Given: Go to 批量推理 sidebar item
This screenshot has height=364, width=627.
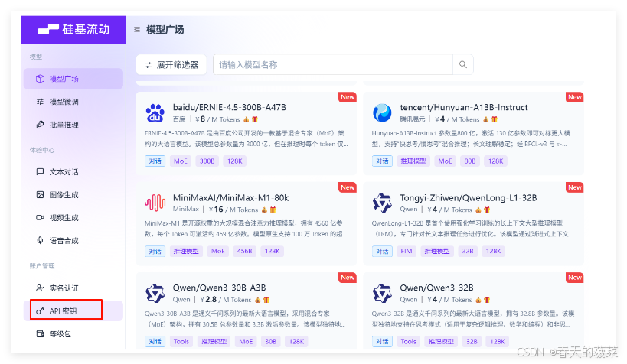Looking at the screenshot, I should click(x=73, y=125).
